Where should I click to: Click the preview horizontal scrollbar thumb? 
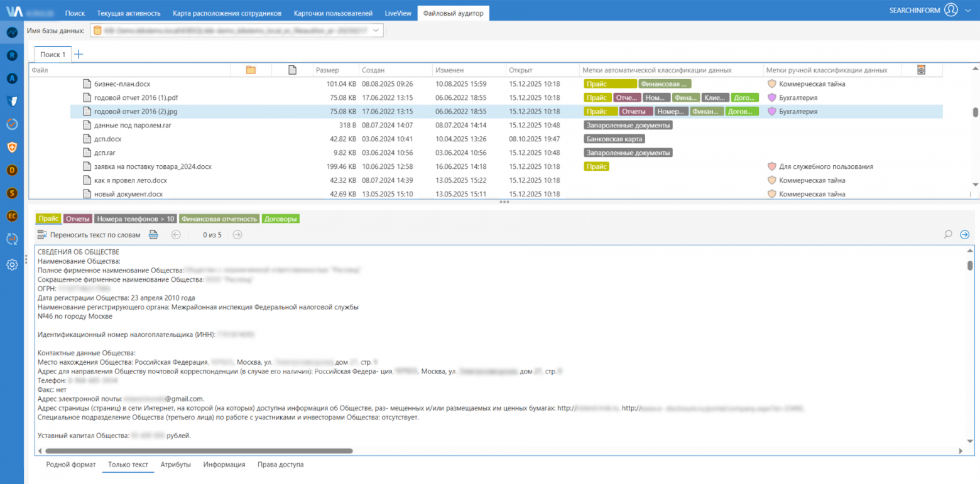pyautogui.click(x=199, y=451)
